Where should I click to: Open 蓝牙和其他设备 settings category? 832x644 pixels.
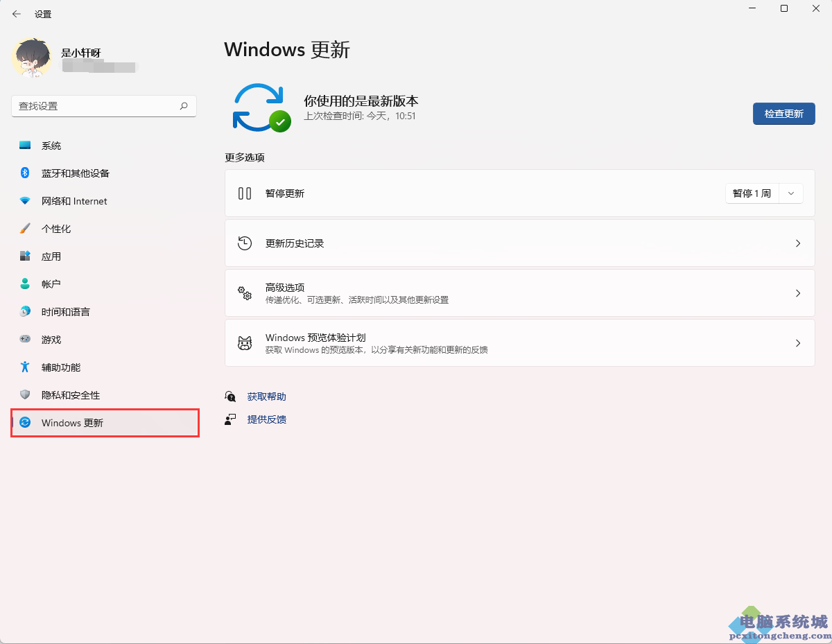click(x=104, y=173)
